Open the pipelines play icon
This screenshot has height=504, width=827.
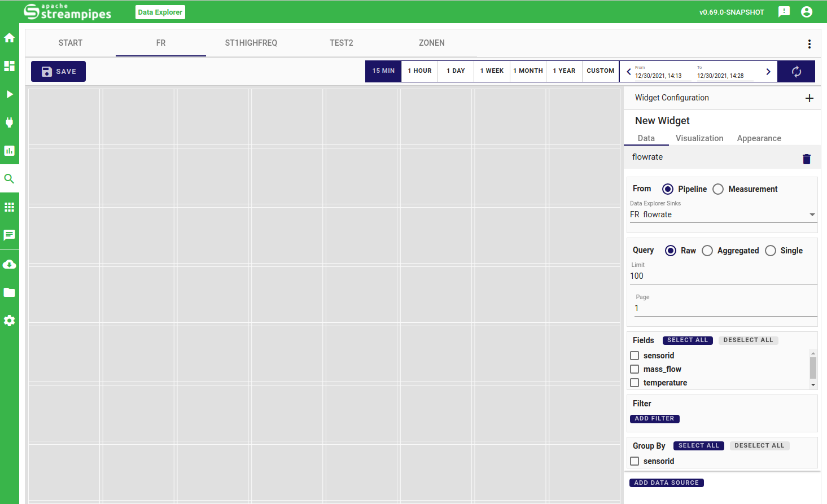pos(9,94)
